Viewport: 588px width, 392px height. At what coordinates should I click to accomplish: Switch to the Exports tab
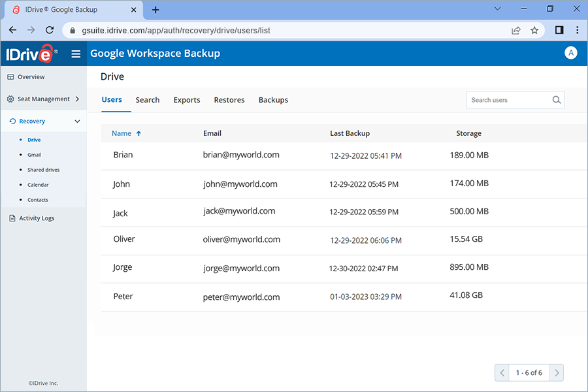click(x=187, y=100)
